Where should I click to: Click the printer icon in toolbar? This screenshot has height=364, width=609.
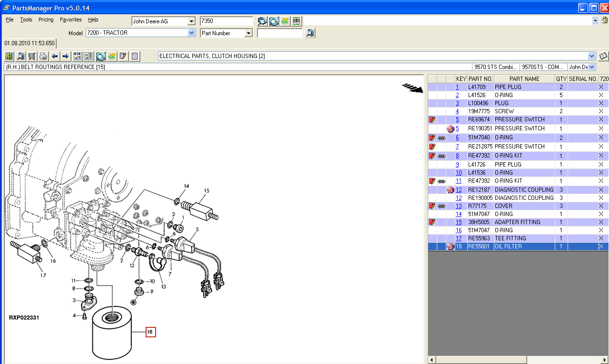click(43, 56)
